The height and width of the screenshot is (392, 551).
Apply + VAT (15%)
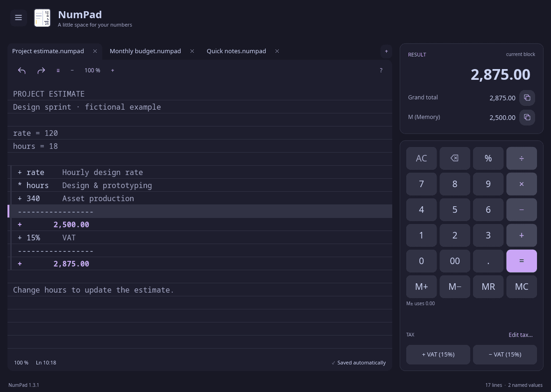(x=438, y=354)
